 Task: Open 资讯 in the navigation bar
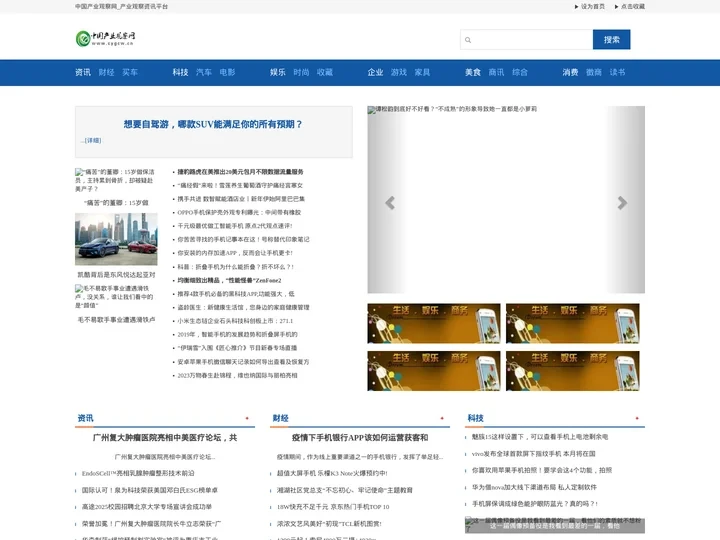coord(83,72)
